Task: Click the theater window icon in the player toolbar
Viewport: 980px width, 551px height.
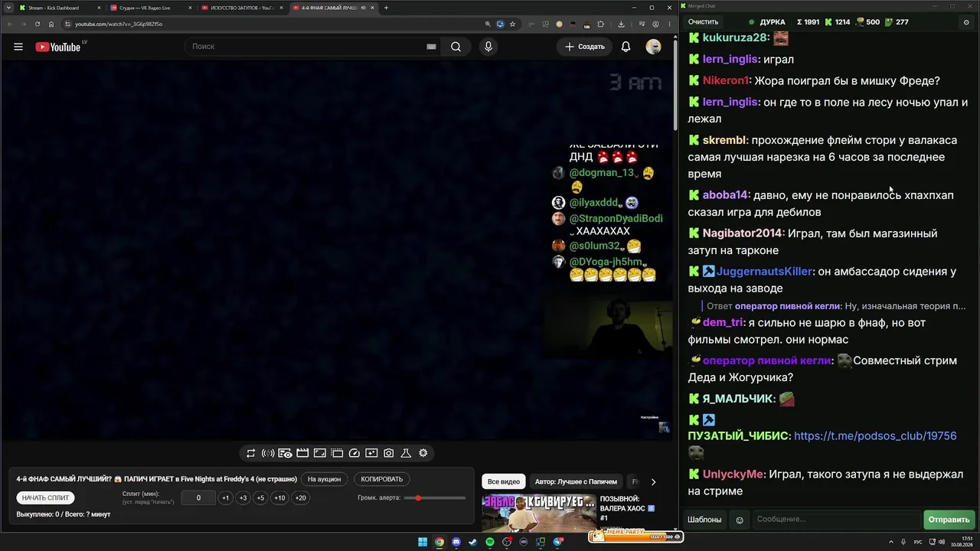Action: [x=337, y=453]
